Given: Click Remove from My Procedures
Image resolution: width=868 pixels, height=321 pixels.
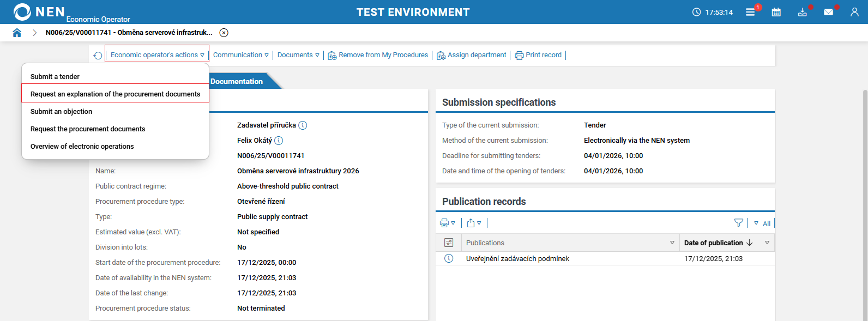Looking at the screenshot, I should click(378, 55).
